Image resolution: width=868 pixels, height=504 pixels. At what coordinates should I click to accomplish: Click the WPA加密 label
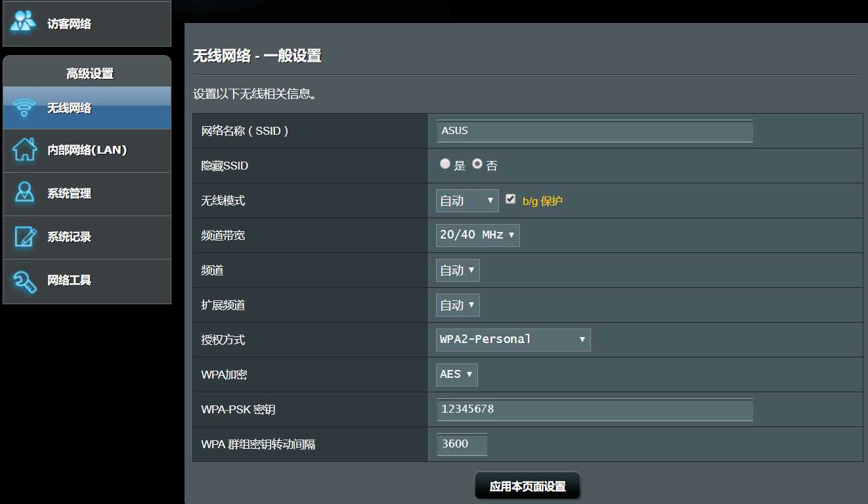tap(224, 375)
